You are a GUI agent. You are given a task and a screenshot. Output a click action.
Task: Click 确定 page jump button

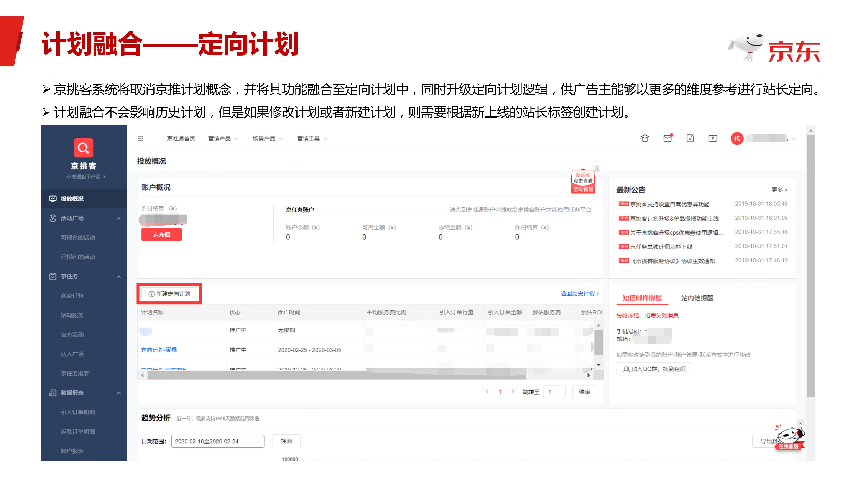[x=584, y=392]
